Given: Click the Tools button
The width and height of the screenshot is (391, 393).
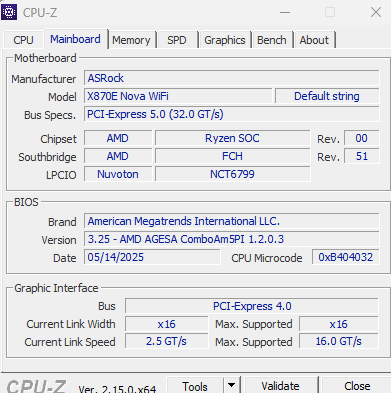Looking at the screenshot, I should coord(195,385).
